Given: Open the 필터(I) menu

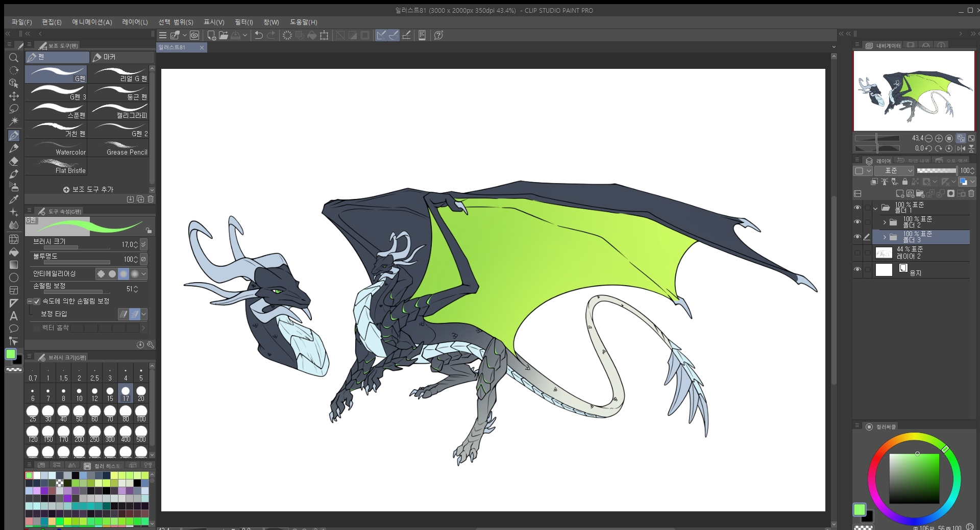Looking at the screenshot, I should click(243, 22).
